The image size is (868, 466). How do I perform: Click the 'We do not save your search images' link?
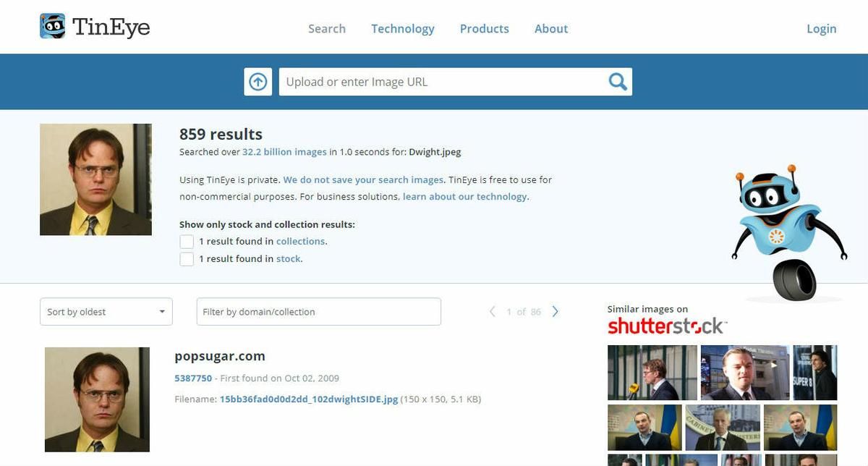pos(363,179)
